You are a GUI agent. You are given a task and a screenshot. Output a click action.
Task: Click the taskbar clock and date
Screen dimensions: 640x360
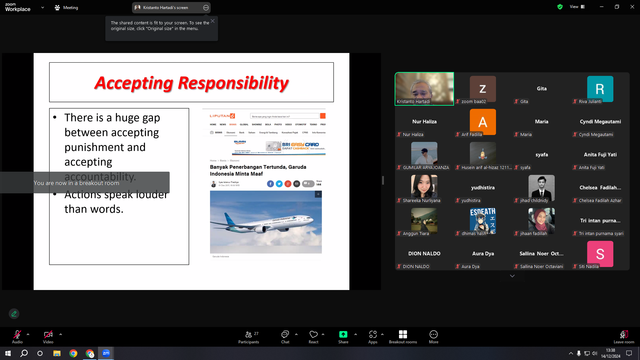(x=611, y=353)
